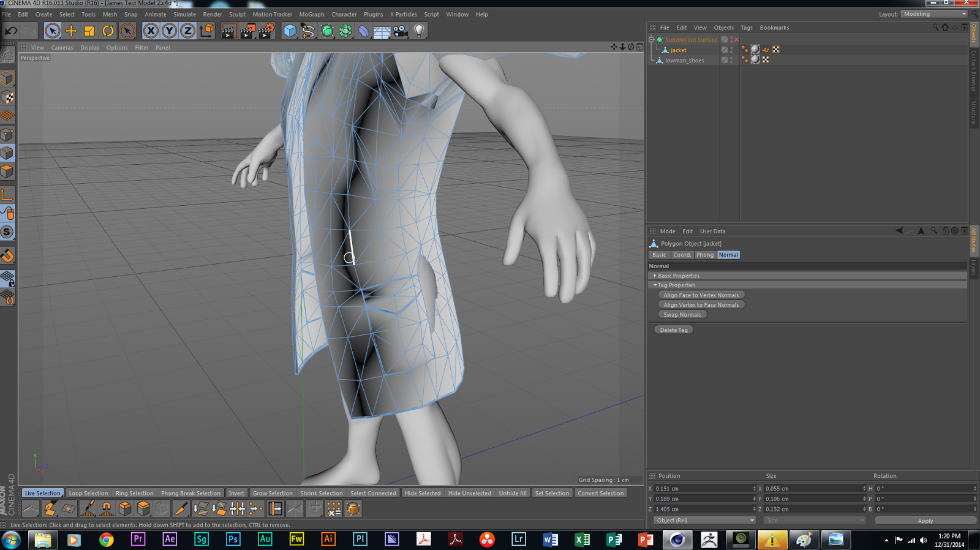Select the lowman_shoes object in tree
The height and width of the screenshot is (550, 980).
pyautogui.click(x=685, y=61)
